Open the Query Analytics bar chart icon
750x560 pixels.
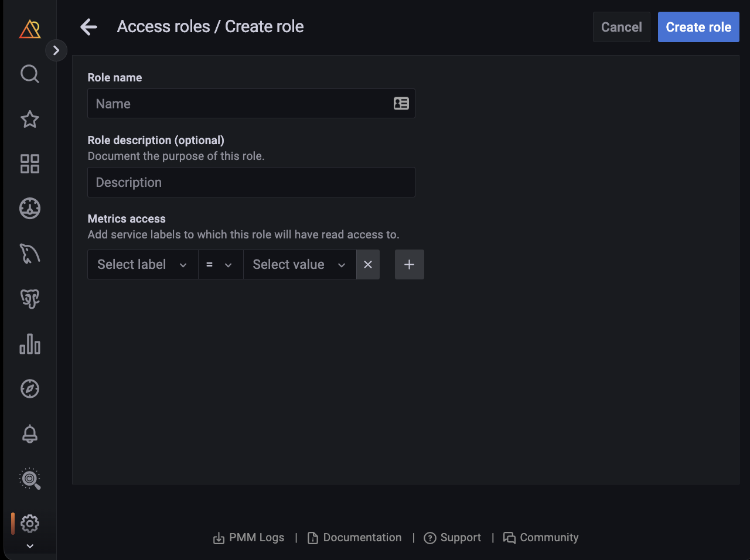pos(30,344)
